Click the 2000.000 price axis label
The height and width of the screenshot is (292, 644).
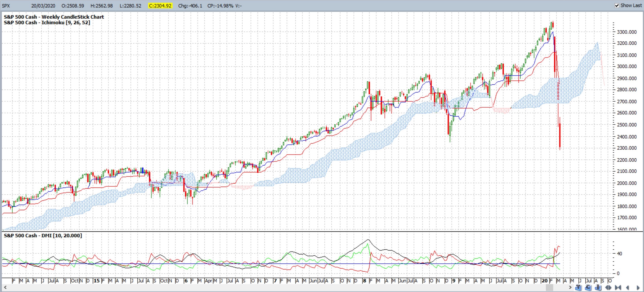627,183
